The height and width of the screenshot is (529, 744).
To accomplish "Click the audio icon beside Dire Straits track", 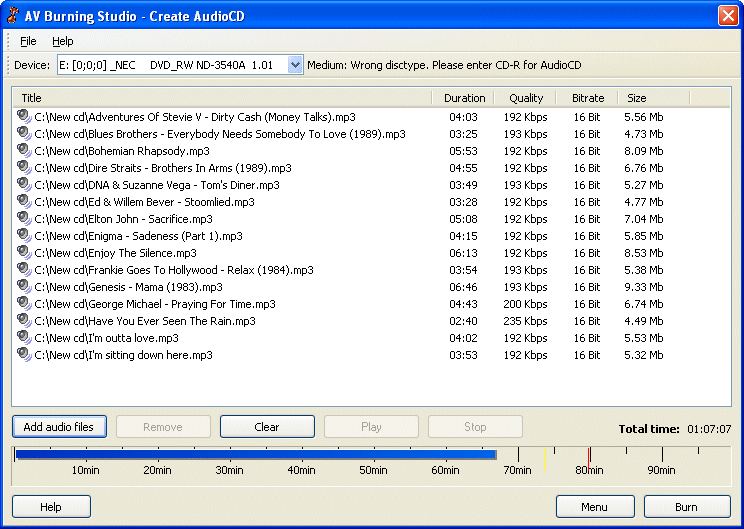I will (x=24, y=167).
